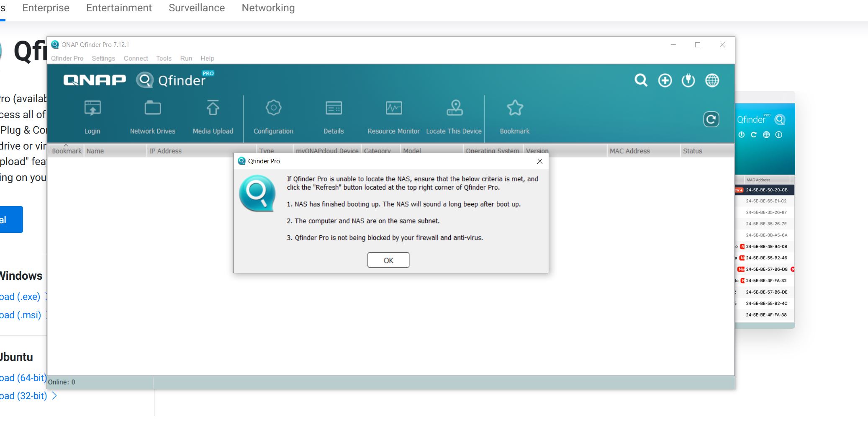Close the Qfinder Pro dialog with X
This screenshot has width=868, height=436.
(x=540, y=161)
